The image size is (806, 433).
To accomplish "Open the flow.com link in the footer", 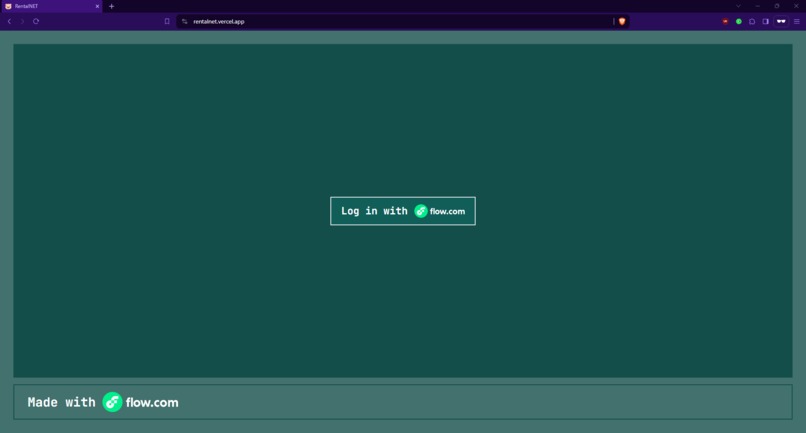I will coord(140,402).
